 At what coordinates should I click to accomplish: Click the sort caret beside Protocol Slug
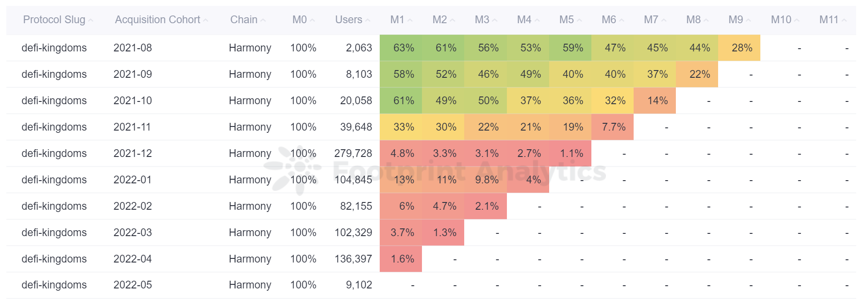91,20
